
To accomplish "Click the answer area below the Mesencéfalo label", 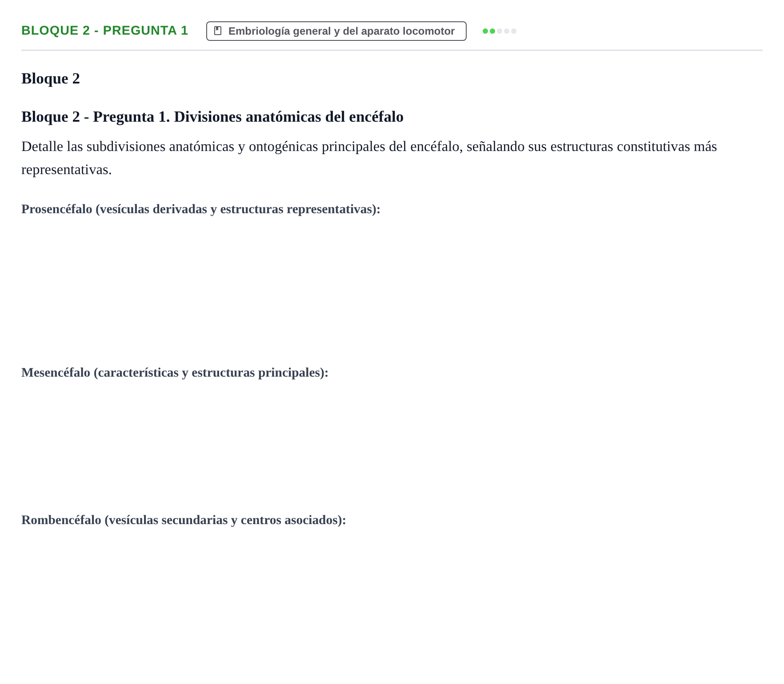I will coord(392,441).
